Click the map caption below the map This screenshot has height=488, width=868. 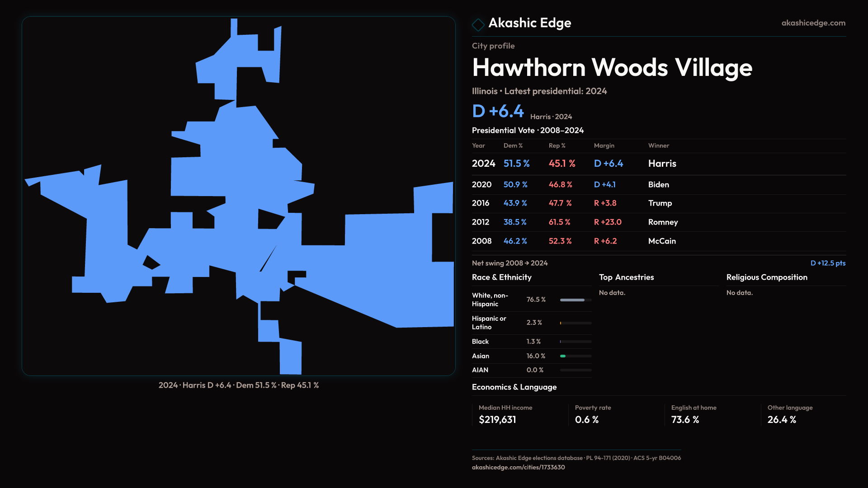coord(238,385)
